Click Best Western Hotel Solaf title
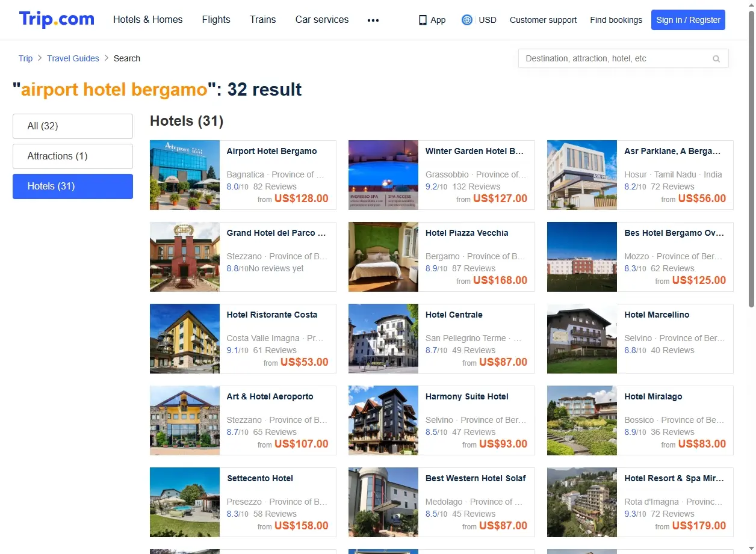Image resolution: width=756 pixels, height=554 pixels. [x=476, y=478]
